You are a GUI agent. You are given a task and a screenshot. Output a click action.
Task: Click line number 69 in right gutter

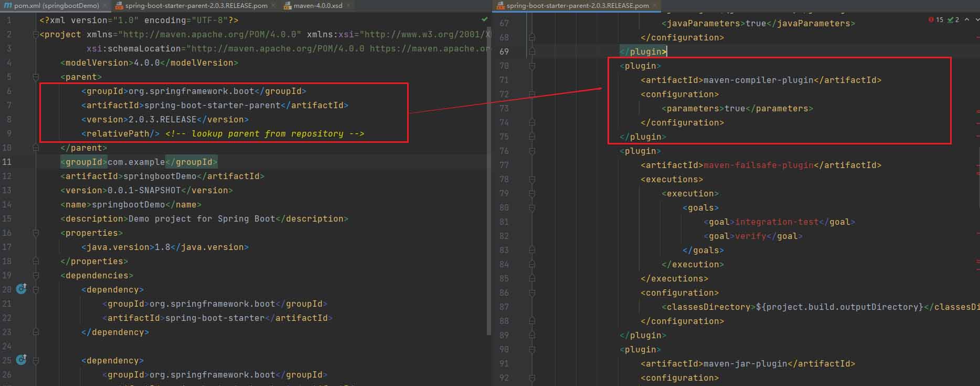pyautogui.click(x=504, y=51)
